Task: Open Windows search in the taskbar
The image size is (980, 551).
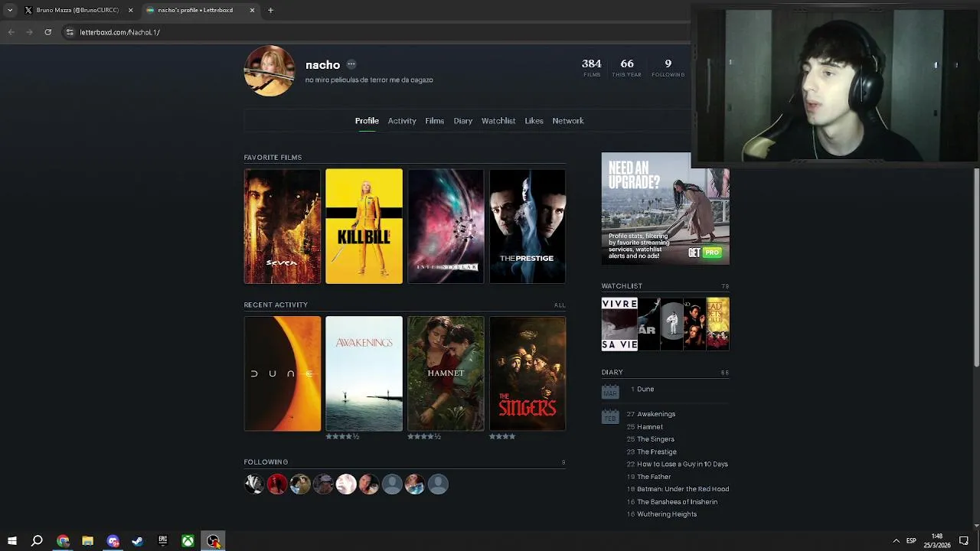Action: 37,541
